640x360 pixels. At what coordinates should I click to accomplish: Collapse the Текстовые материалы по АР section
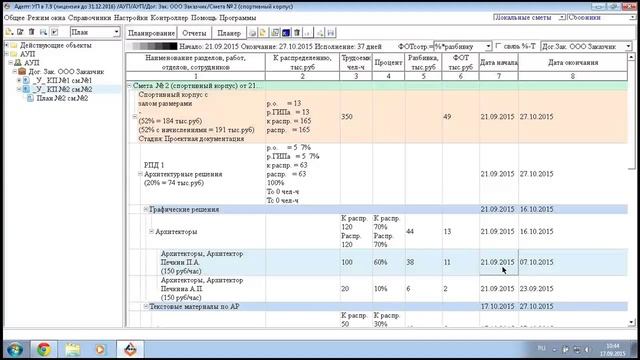[146, 306]
